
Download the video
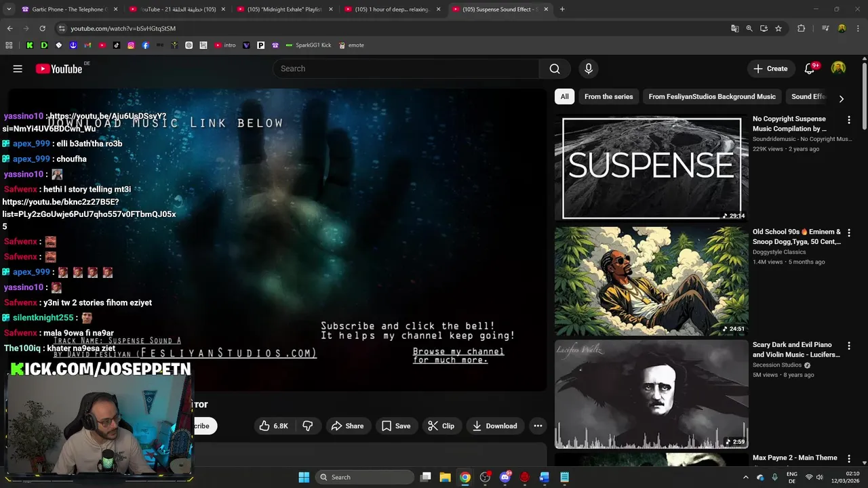coord(495,426)
